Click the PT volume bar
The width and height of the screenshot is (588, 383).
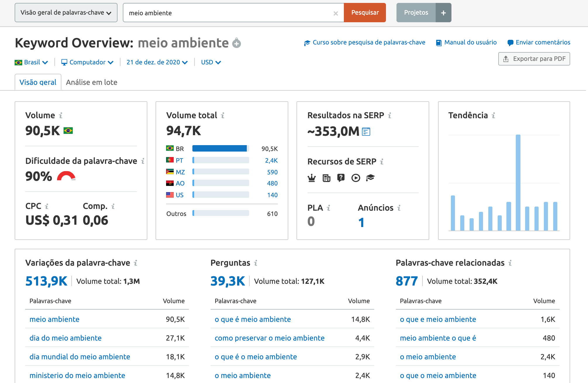coord(220,160)
